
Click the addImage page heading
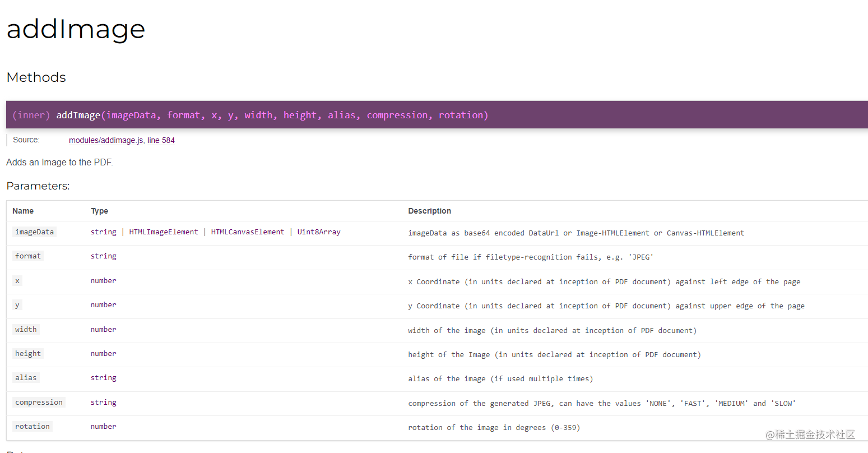tap(75, 30)
